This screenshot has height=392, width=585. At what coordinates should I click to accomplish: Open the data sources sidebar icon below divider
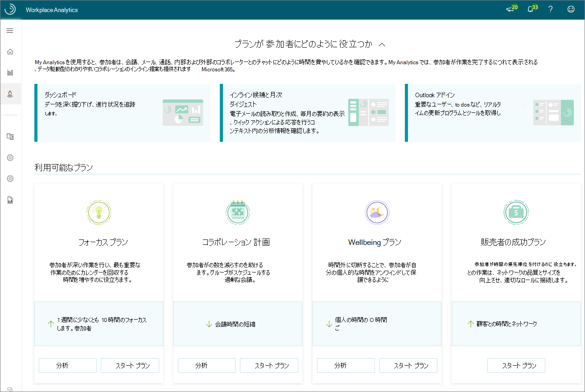point(10,136)
